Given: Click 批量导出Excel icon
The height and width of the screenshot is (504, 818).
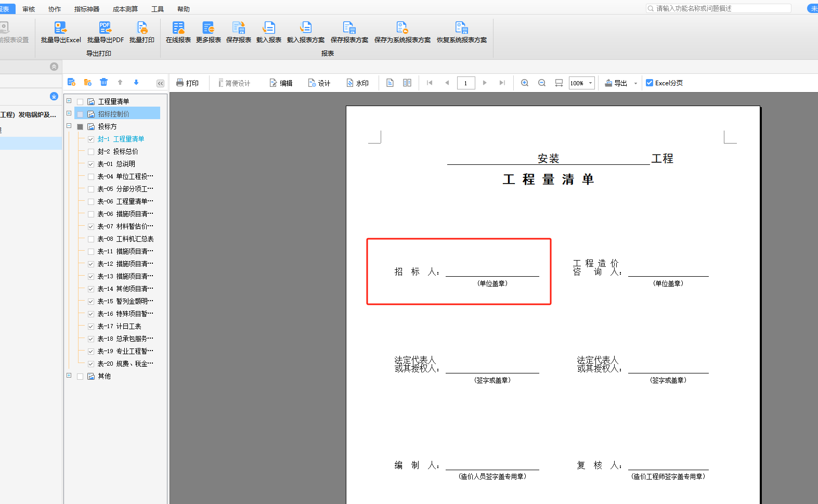Looking at the screenshot, I should tap(60, 28).
